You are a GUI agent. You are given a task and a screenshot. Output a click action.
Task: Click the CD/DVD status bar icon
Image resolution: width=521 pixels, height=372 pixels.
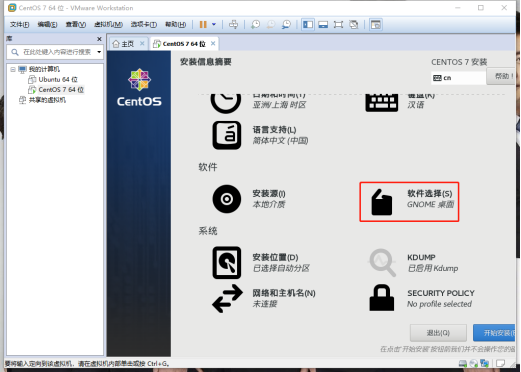(473, 363)
